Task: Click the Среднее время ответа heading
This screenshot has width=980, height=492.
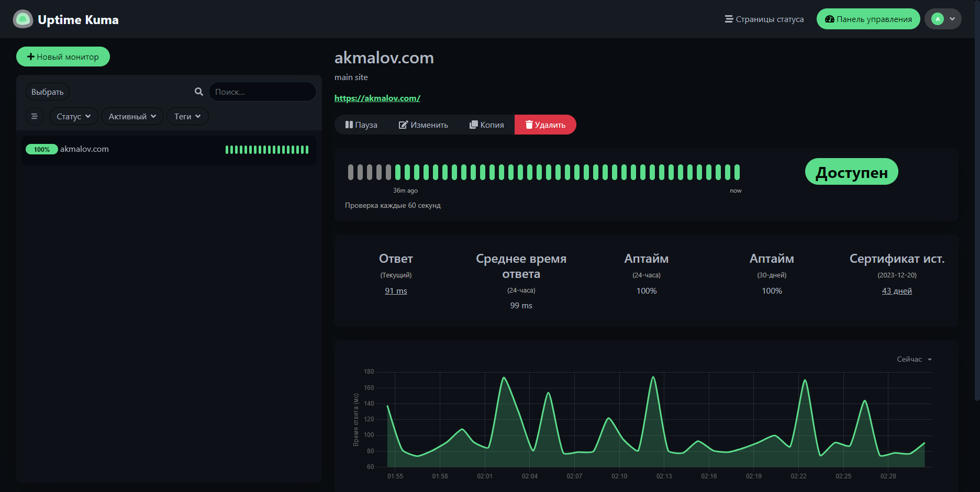Action: [x=521, y=266]
